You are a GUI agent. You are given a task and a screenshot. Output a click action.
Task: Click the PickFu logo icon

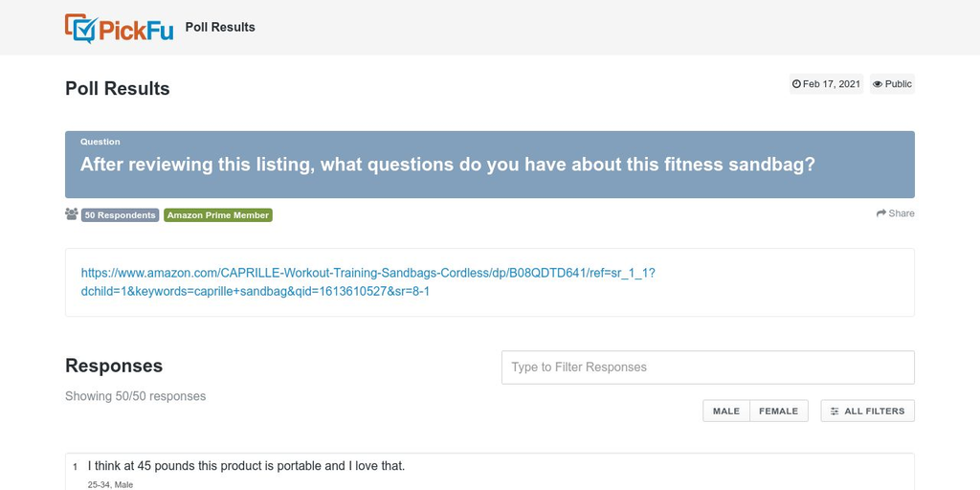pos(81,28)
